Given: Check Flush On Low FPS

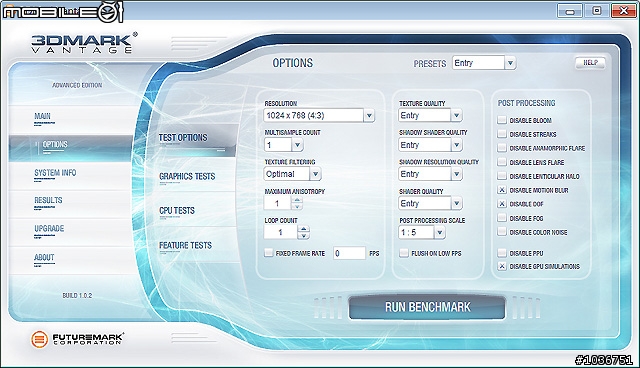Looking at the screenshot, I should pos(404,253).
